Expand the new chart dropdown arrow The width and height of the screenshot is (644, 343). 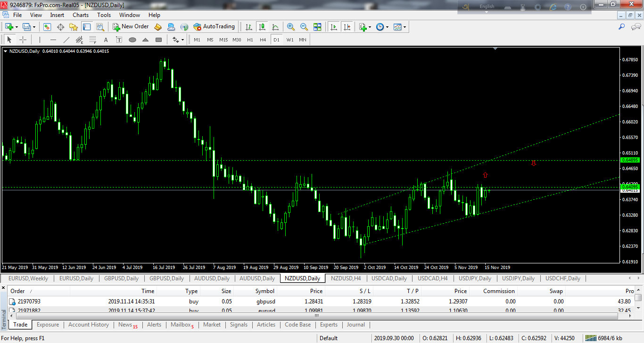[17, 27]
